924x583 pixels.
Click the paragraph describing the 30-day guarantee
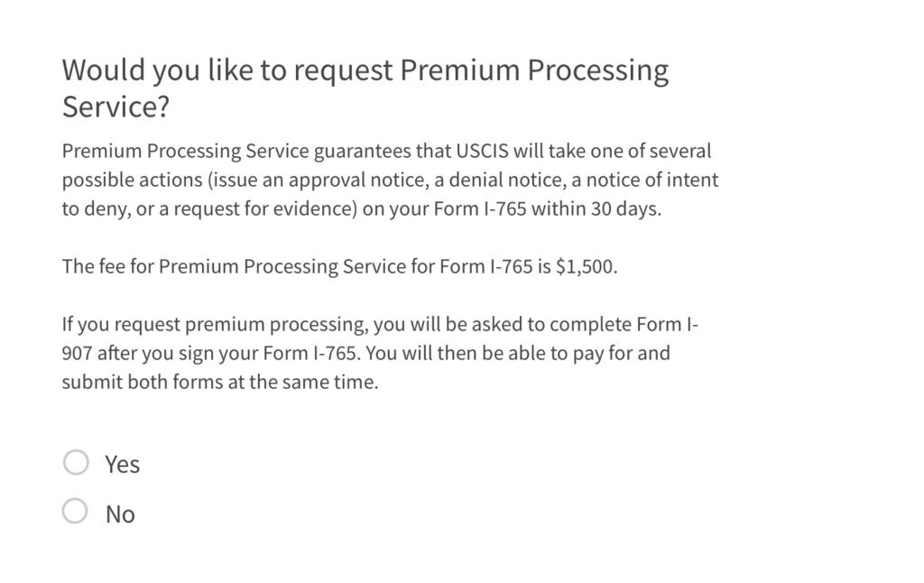(x=388, y=180)
